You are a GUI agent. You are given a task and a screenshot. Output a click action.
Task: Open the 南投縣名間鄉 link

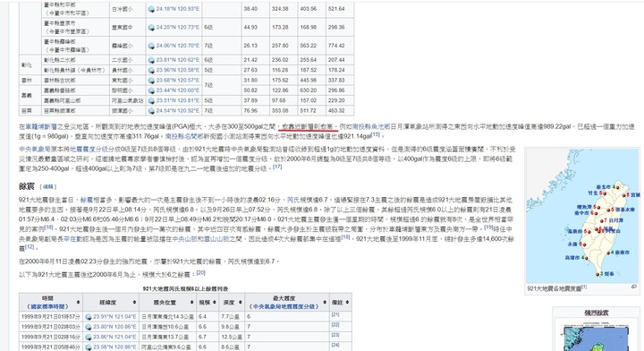pos(184,136)
